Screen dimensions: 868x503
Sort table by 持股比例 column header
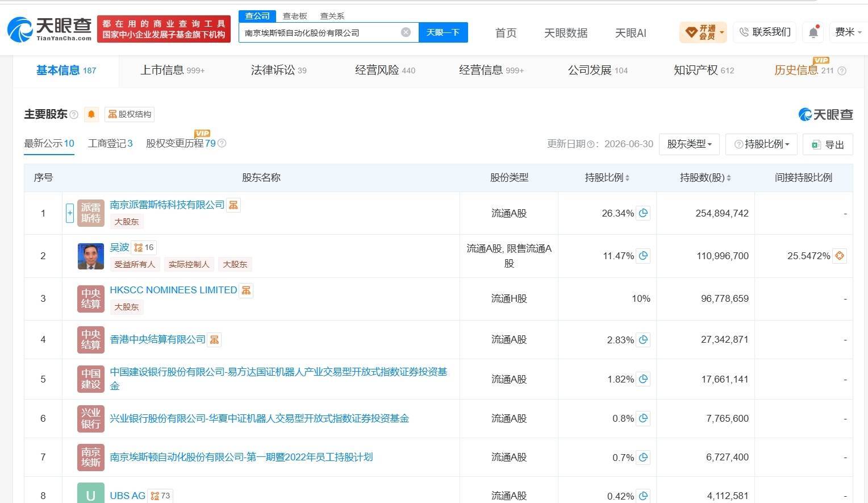[x=607, y=178]
